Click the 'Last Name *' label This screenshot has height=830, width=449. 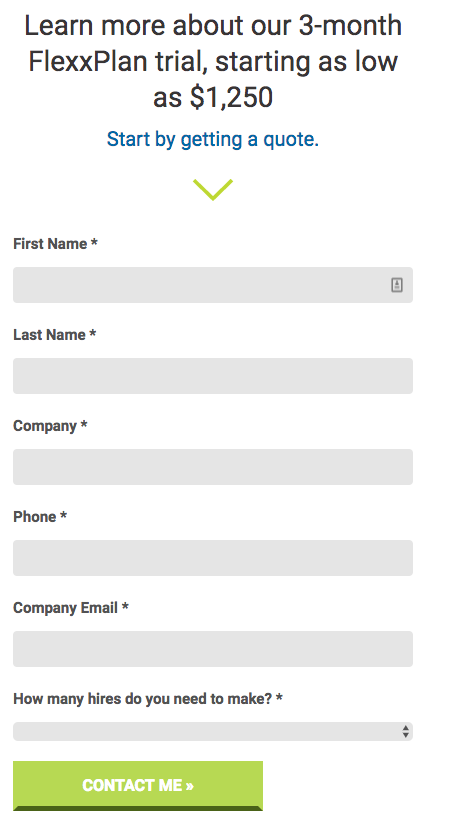[55, 335]
